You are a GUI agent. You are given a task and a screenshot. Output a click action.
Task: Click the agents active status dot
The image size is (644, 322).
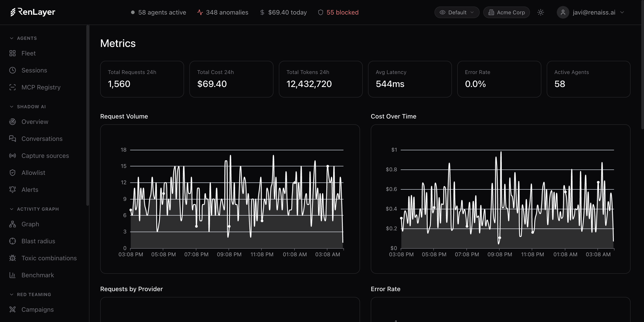[133, 12]
